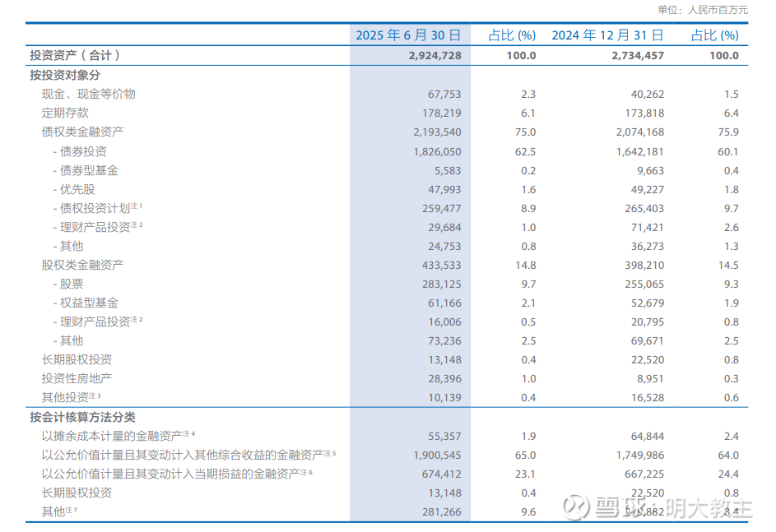Select the 按投资对象分 section heading
The height and width of the screenshot is (532, 776).
coord(65,75)
